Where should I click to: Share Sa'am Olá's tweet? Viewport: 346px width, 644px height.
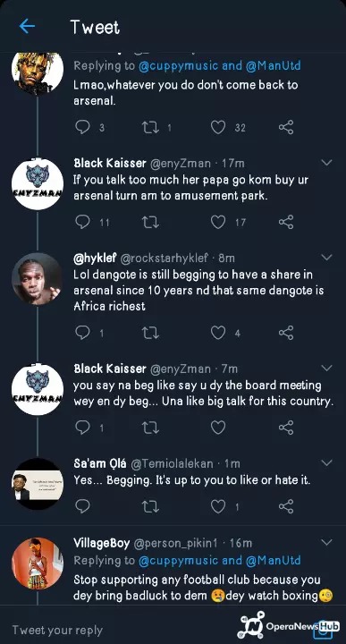click(x=286, y=506)
